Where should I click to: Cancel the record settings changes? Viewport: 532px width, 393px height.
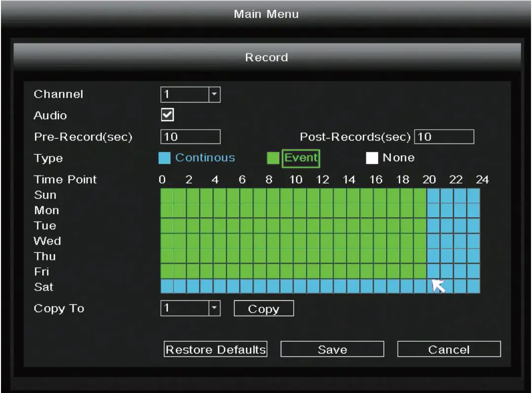coord(449,350)
